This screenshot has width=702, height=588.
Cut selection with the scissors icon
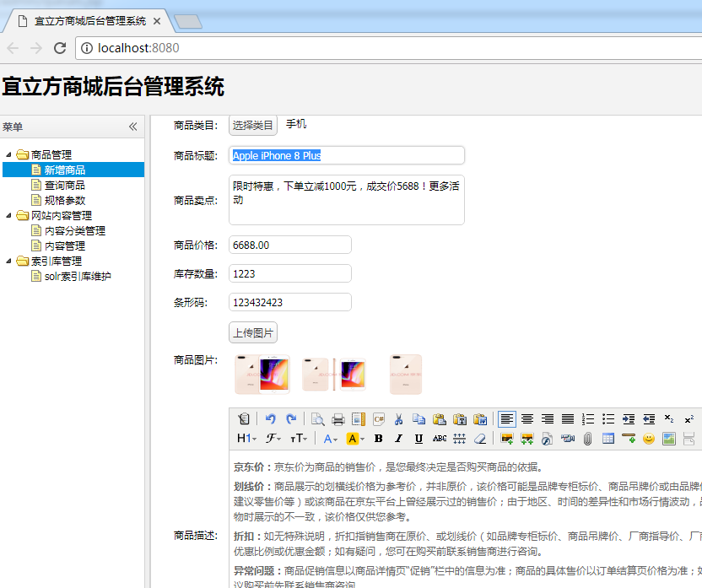[x=398, y=418]
